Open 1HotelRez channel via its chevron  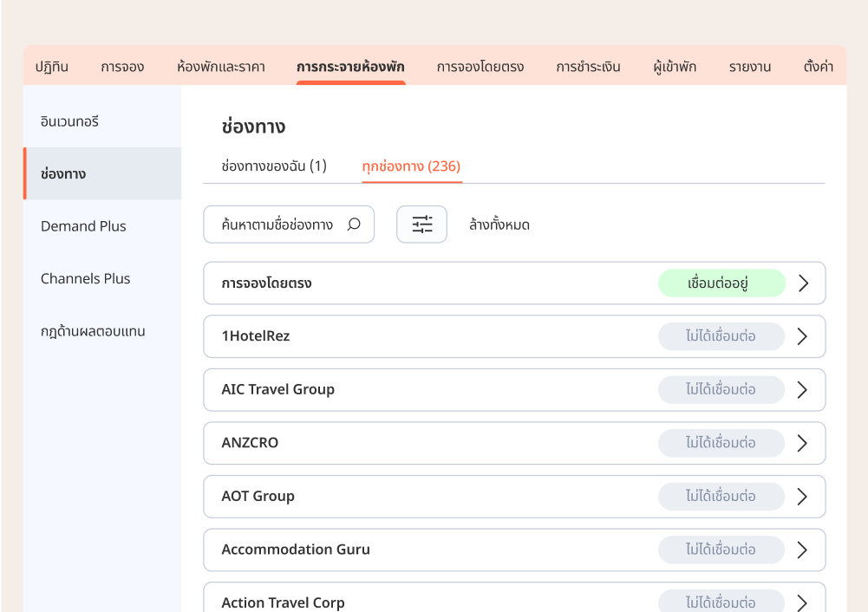click(x=802, y=336)
